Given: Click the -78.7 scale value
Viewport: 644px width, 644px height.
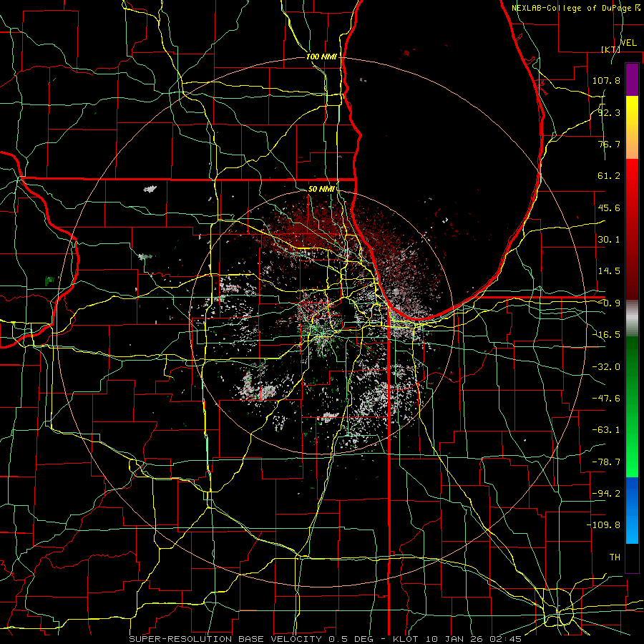Looking at the screenshot, I should 606,462.
